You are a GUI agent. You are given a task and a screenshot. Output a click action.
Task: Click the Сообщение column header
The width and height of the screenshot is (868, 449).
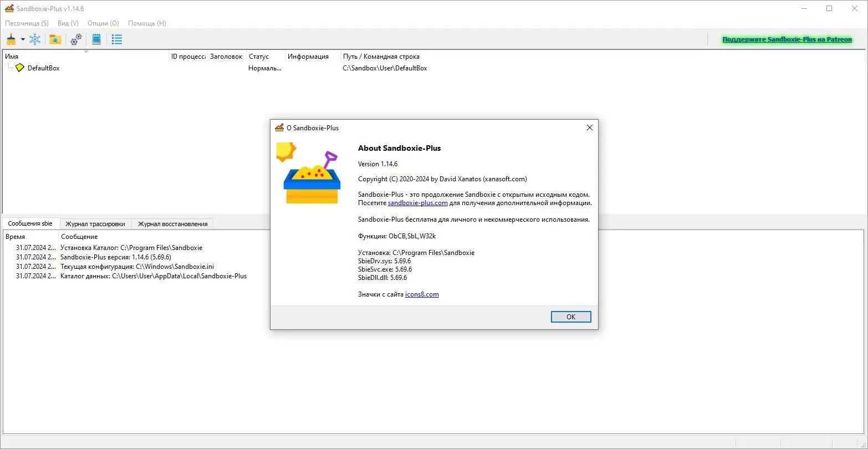click(79, 237)
